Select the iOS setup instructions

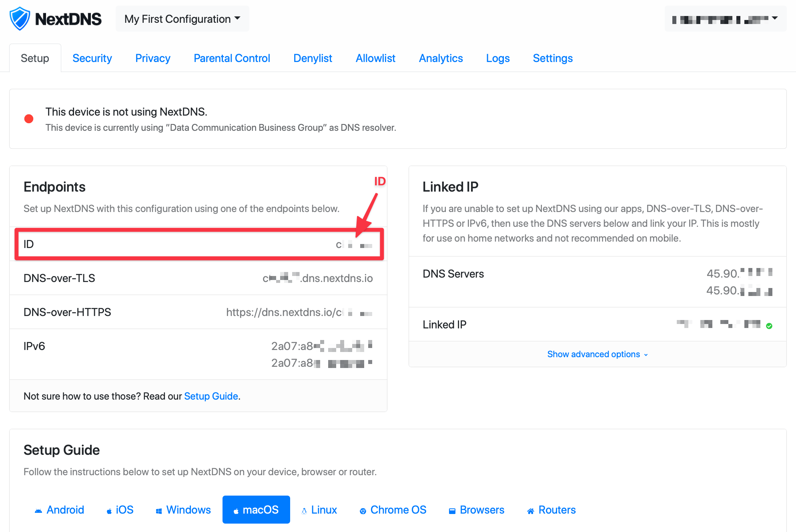tap(120, 510)
